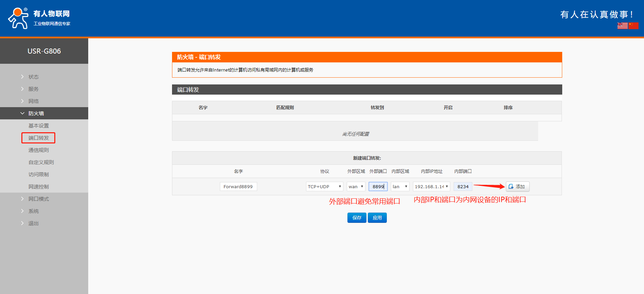This screenshot has height=294, width=644.
Task: Open the 协议 TCP+UDP dropdown
Action: point(324,187)
